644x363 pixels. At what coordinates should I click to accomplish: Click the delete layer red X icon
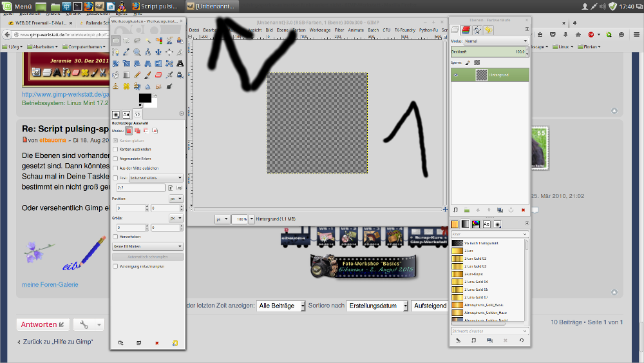(x=523, y=210)
